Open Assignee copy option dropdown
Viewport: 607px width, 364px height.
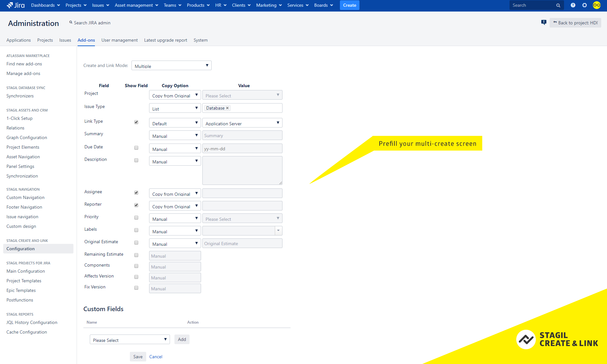pyautogui.click(x=175, y=194)
